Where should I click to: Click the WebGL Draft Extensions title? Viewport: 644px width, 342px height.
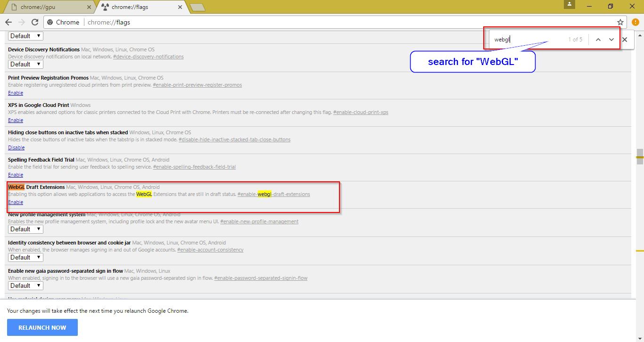coord(36,187)
